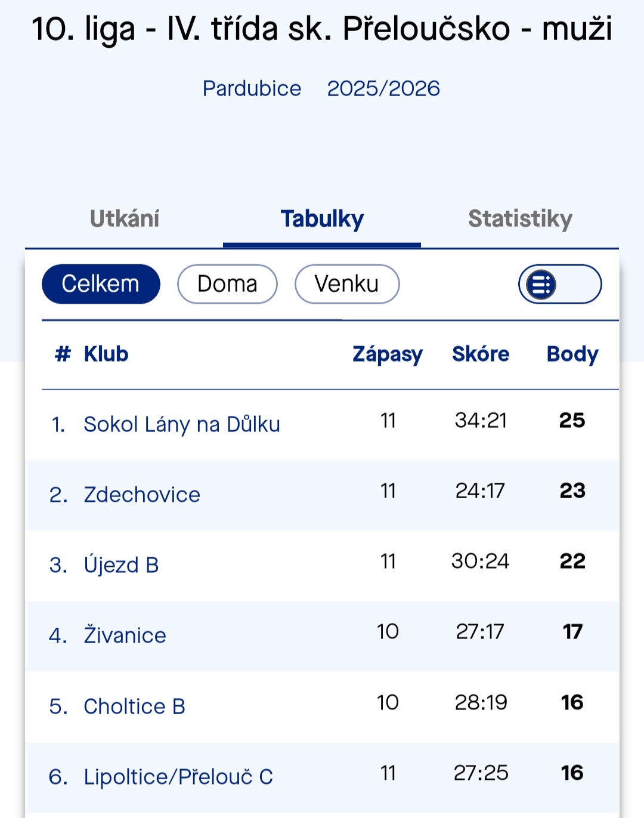
Task: Show the Venku away standings
Action: (346, 284)
